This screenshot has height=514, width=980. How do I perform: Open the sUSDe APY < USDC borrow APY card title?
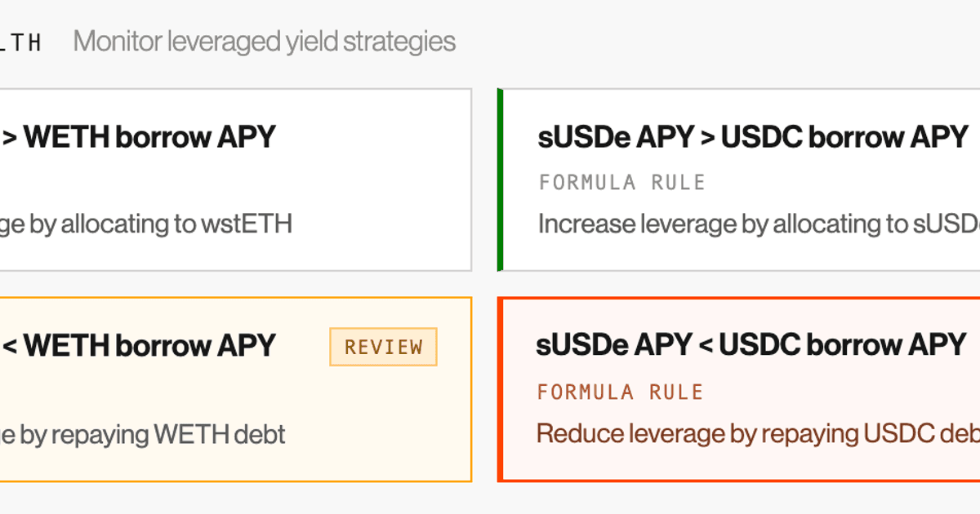point(751,345)
